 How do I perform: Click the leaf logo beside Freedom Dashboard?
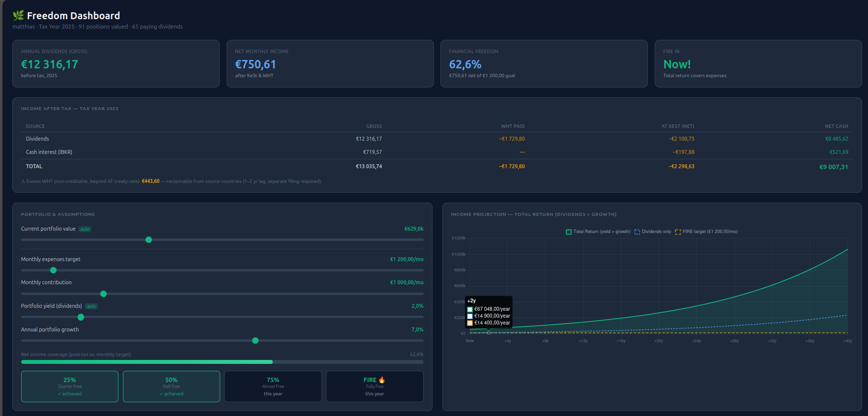(x=18, y=15)
